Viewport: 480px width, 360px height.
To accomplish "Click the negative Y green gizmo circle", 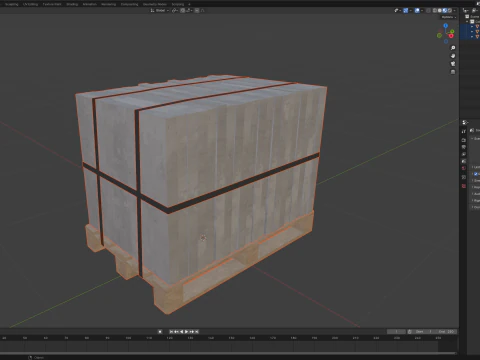I will (x=439, y=35).
